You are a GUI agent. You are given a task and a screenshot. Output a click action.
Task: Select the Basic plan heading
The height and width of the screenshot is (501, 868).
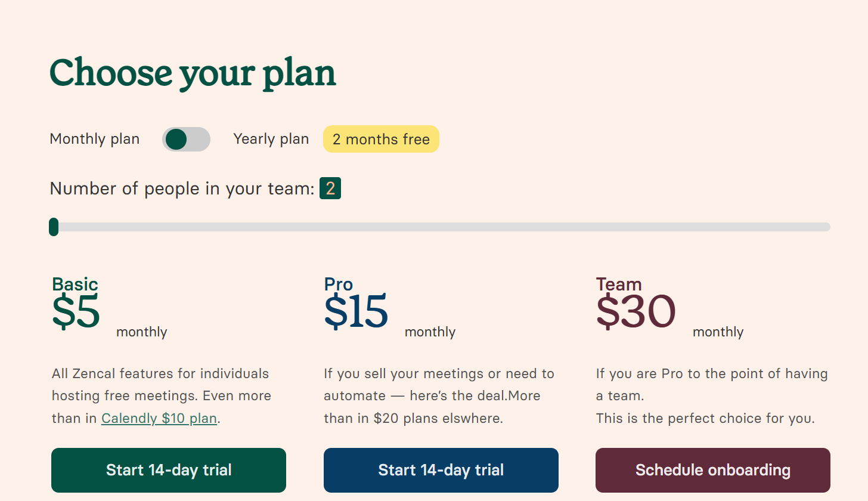coord(75,284)
